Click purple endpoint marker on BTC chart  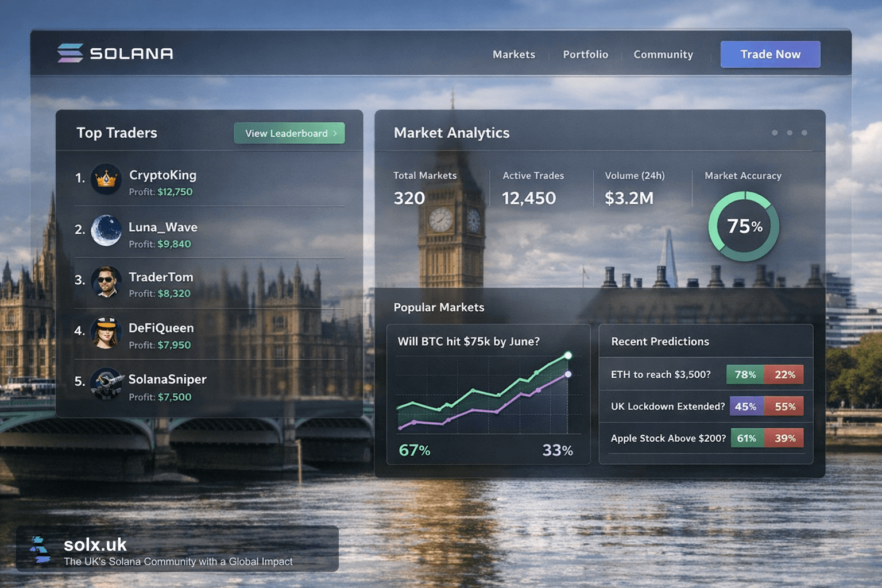tap(568, 374)
